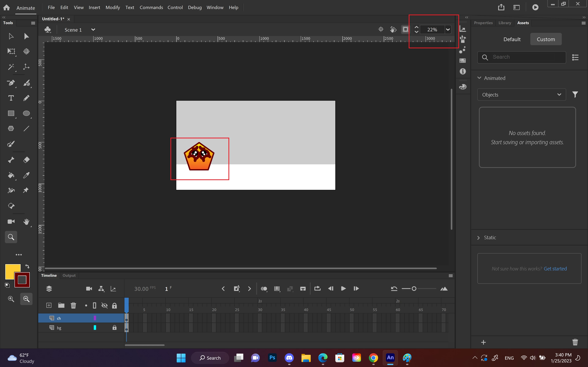The image size is (588, 367).
Task: Select the Eraser tool
Action: 26,160
